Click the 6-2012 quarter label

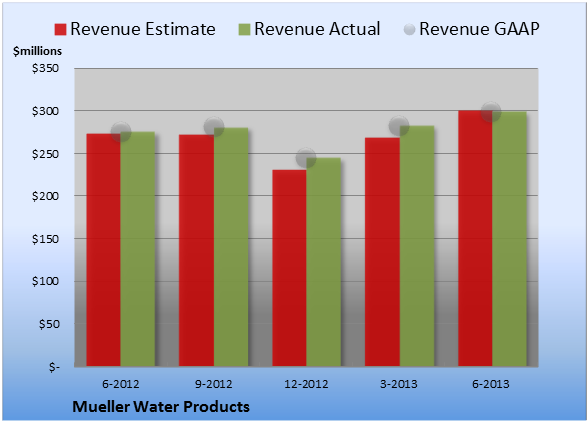coord(121,384)
